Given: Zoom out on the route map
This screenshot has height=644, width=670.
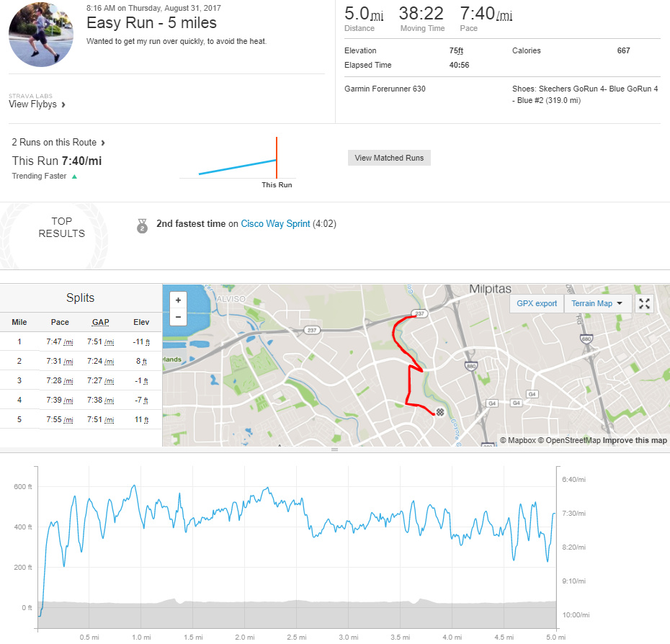Looking at the screenshot, I should pos(177,317).
